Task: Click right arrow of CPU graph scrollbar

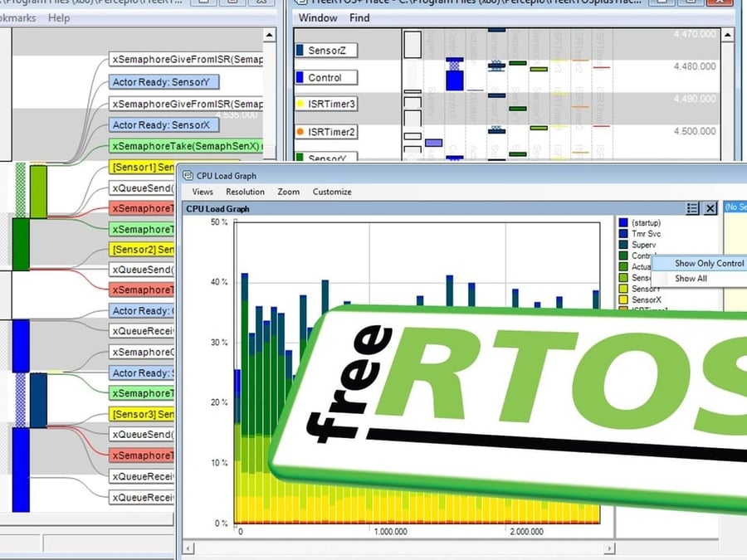Action: pyautogui.click(x=609, y=548)
